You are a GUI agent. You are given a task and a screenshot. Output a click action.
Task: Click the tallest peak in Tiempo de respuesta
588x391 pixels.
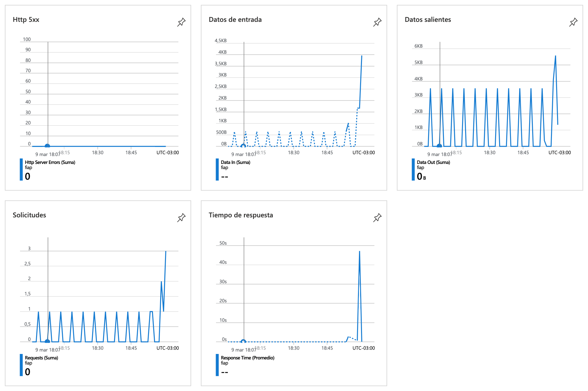(360, 252)
